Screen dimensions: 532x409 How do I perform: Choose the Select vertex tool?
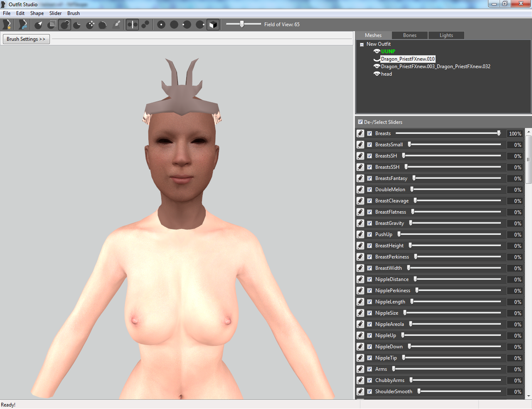(39, 25)
